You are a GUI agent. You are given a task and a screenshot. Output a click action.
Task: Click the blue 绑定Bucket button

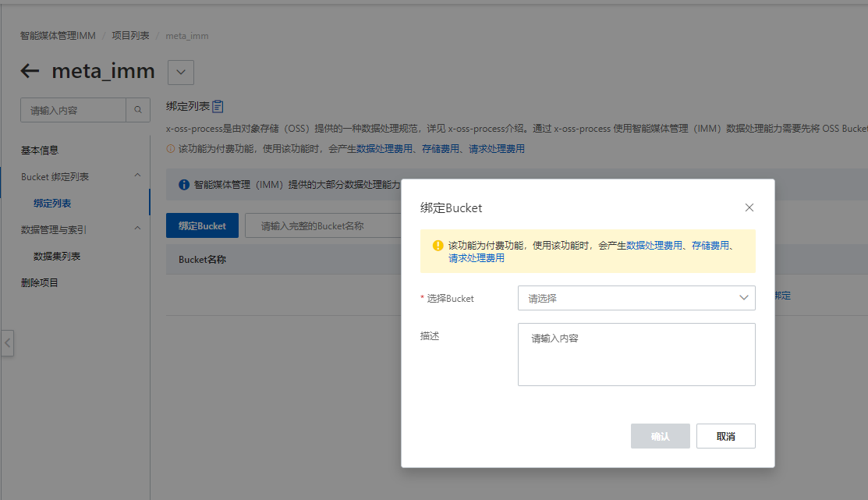pos(202,225)
